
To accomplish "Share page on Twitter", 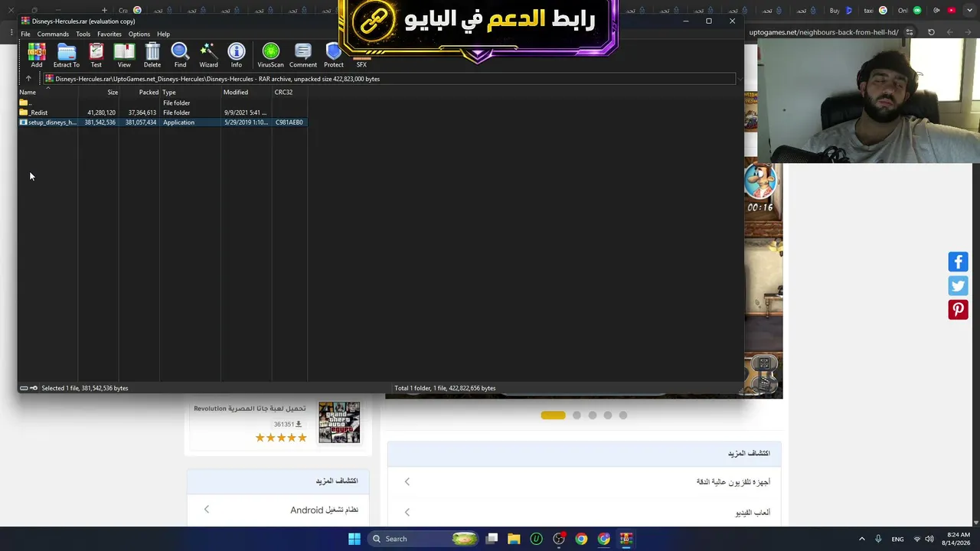I will point(958,285).
